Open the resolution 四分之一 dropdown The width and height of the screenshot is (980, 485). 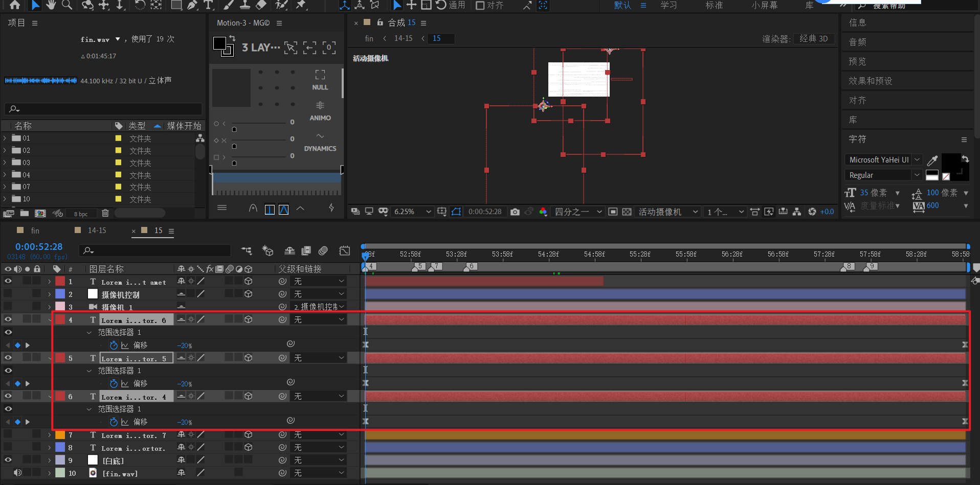(578, 212)
